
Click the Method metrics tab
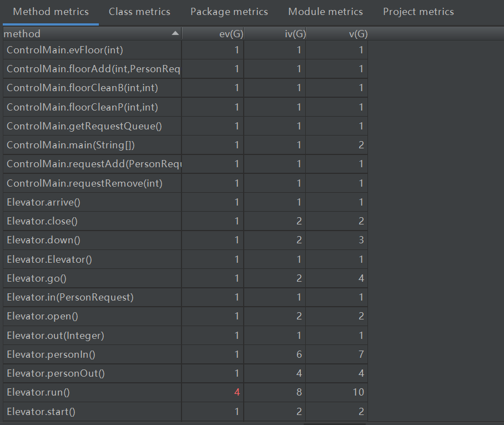tap(51, 12)
